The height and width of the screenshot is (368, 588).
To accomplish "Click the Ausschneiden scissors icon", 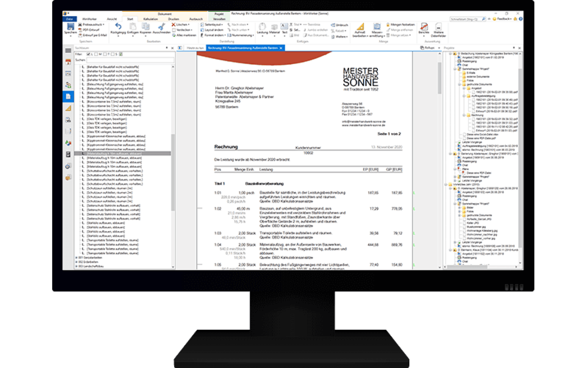I will (x=161, y=27).
